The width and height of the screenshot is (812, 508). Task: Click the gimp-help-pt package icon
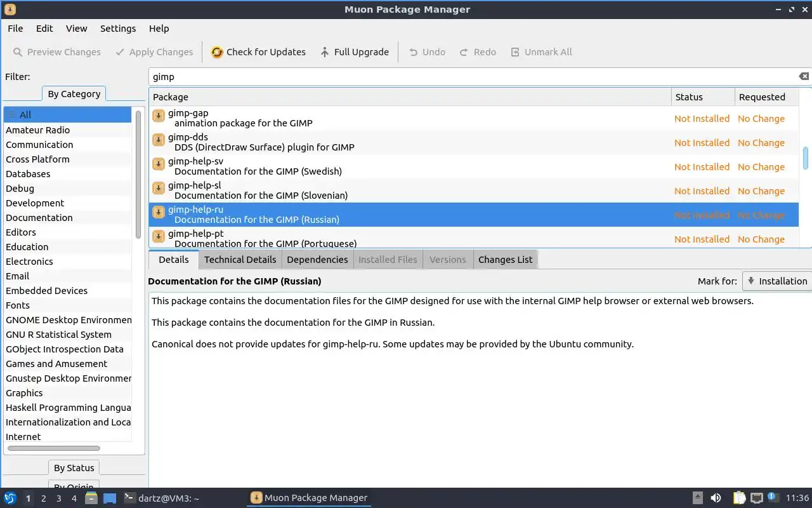click(159, 237)
